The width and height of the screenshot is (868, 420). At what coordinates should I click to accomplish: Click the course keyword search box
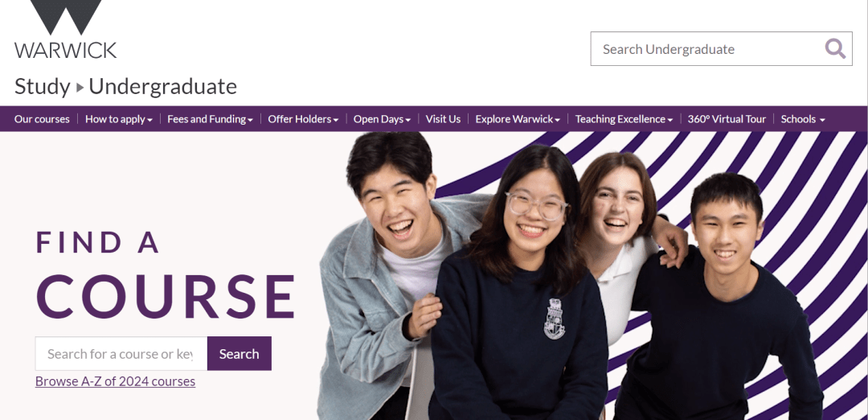(121, 353)
